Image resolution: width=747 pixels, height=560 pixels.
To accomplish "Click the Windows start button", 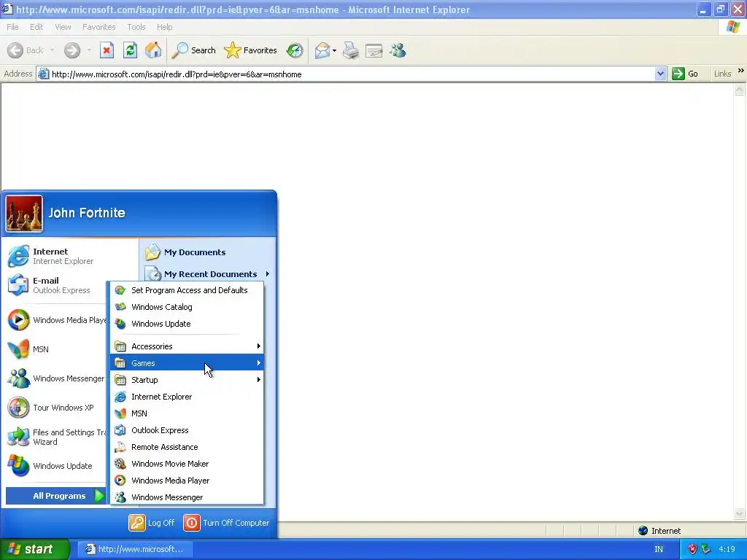I will 34,549.
